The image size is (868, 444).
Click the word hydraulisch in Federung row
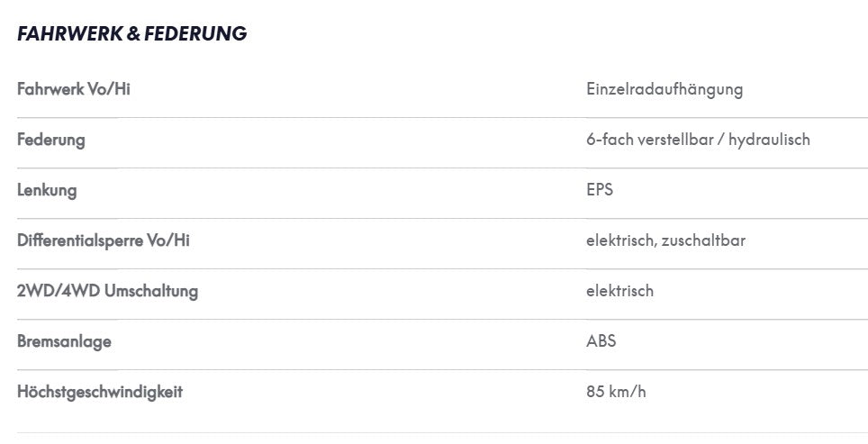[x=770, y=140]
